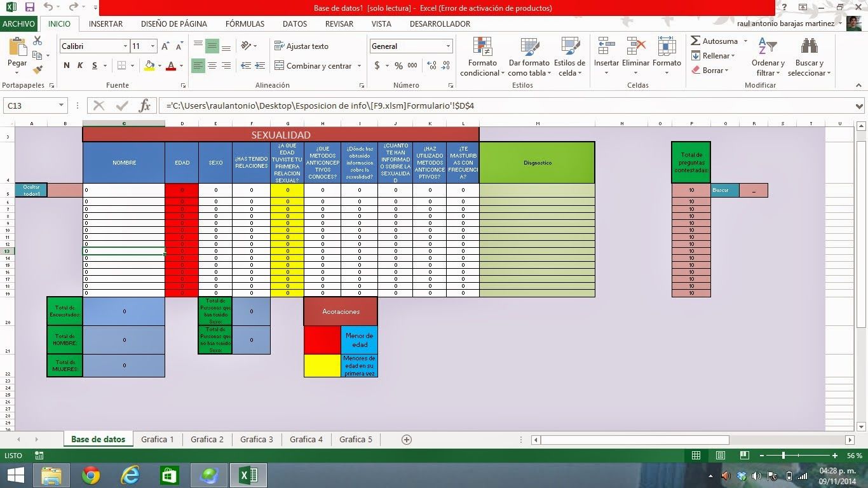
Task: Toggle bold formatting (N)
Action: click(x=67, y=66)
